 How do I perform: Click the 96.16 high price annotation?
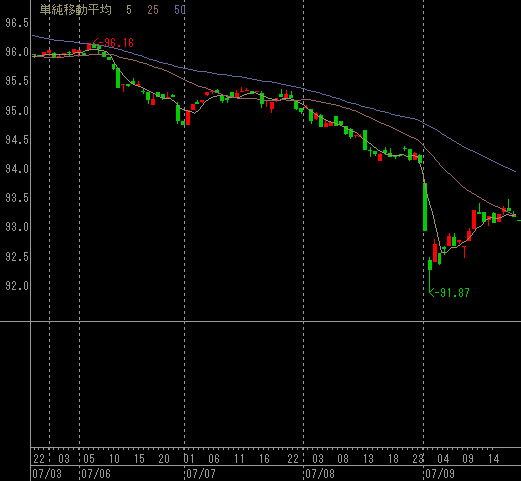tap(114, 43)
